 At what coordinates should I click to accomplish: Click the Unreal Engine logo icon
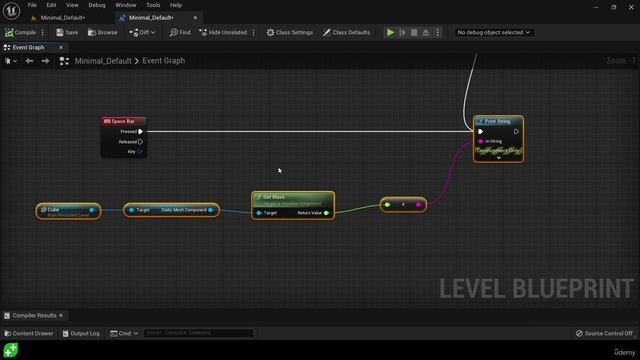click(x=11, y=10)
